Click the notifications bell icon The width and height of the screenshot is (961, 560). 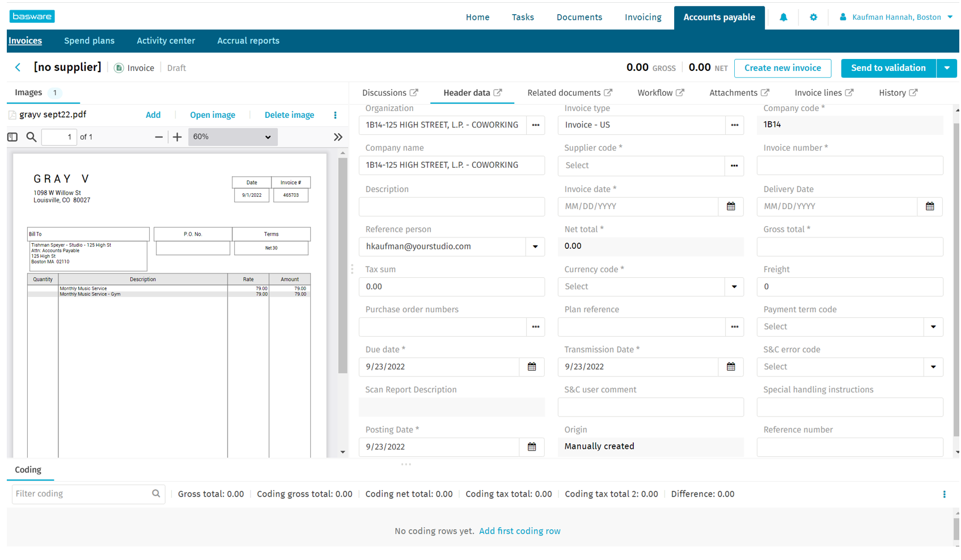[x=783, y=17]
